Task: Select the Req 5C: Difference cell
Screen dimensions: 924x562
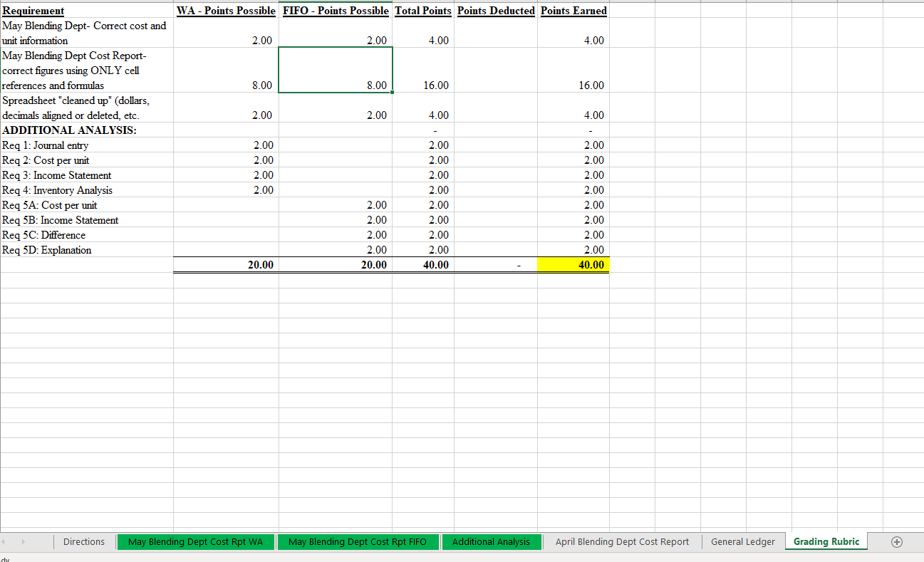Action: tap(87, 235)
